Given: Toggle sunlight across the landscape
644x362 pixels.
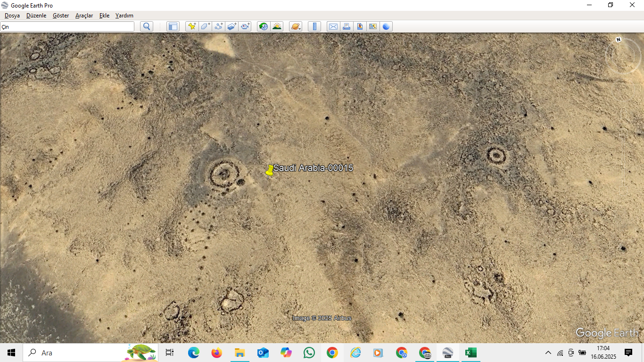Looking at the screenshot, I should (x=277, y=26).
